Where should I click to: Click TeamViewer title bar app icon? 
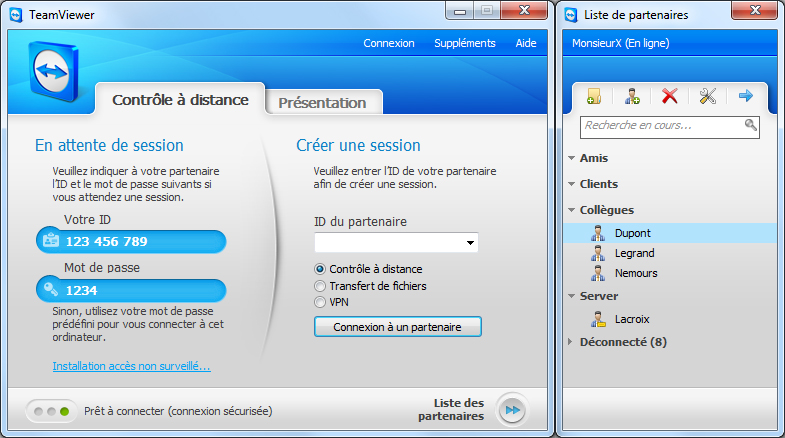point(16,15)
